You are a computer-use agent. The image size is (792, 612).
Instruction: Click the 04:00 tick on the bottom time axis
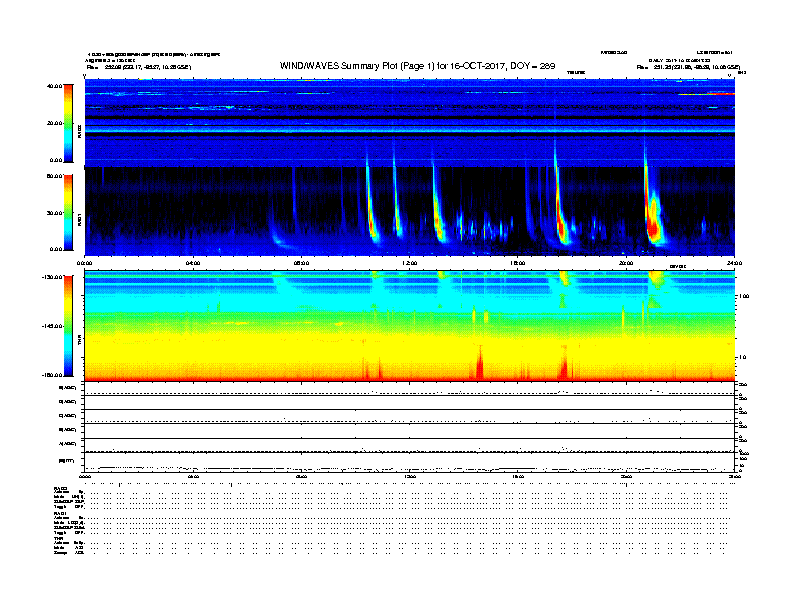pyautogui.click(x=193, y=477)
